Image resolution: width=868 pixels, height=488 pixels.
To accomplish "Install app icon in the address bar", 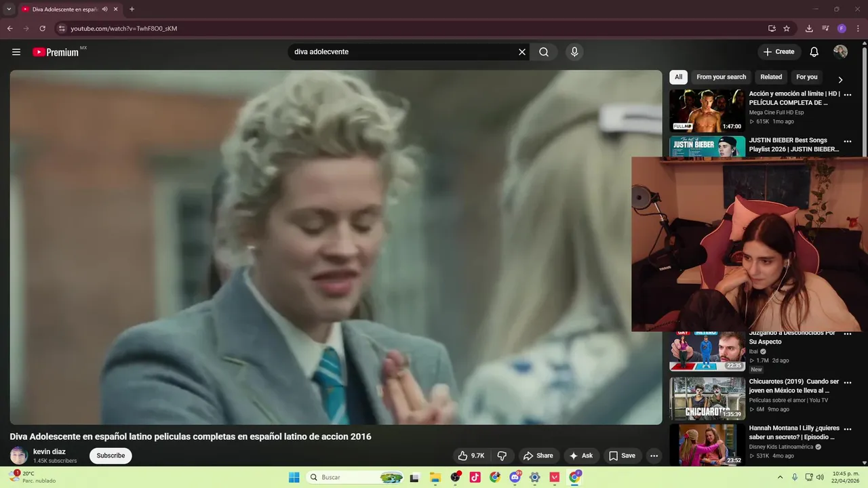I will (772, 28).
